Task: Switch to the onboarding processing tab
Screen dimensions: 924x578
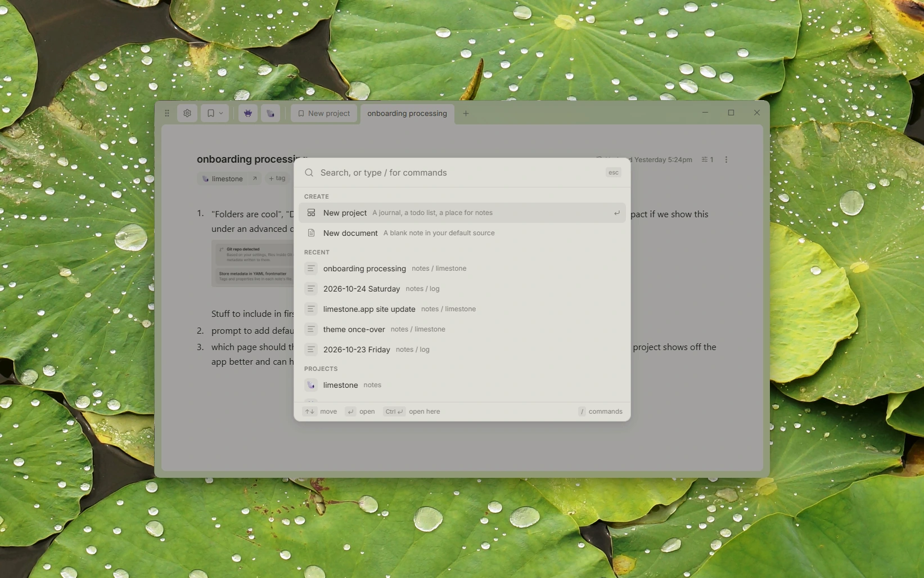Action: click(x=407, y=113)
